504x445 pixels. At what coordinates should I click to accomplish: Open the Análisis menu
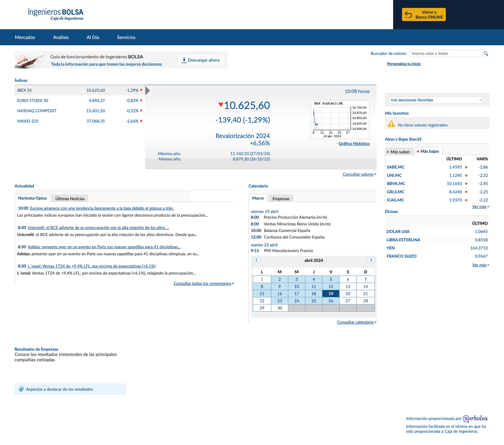point(61,37)
